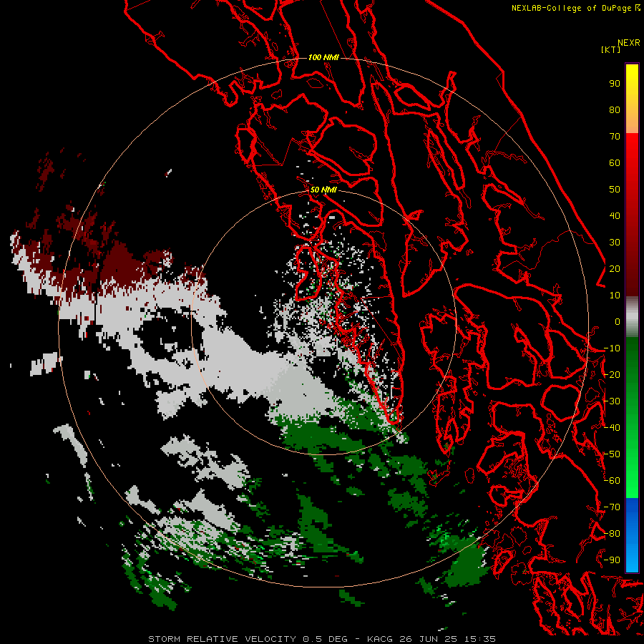Click the -20 value on velocity scale

pos(612,374)
